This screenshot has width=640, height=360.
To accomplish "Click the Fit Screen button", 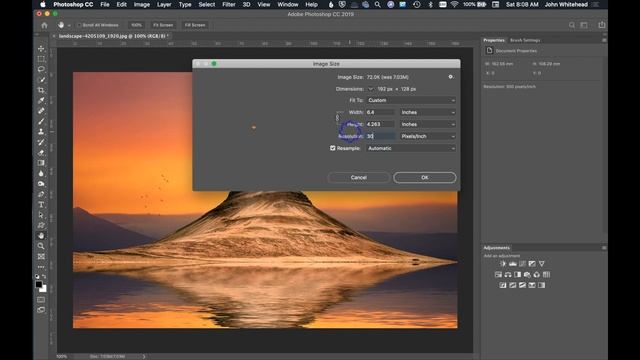I will click(x=163, y=25).
